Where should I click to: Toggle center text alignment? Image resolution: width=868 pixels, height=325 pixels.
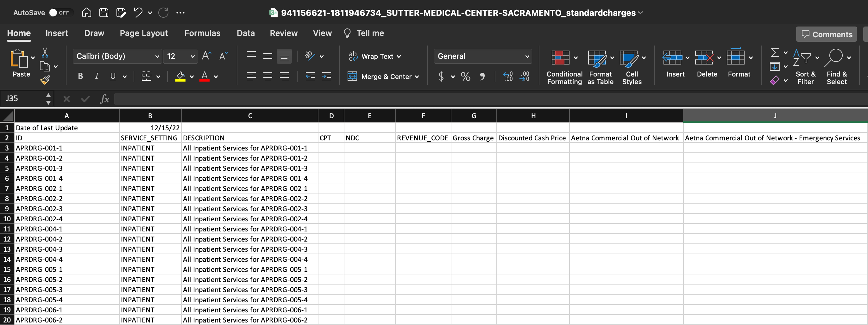(268, 77)
